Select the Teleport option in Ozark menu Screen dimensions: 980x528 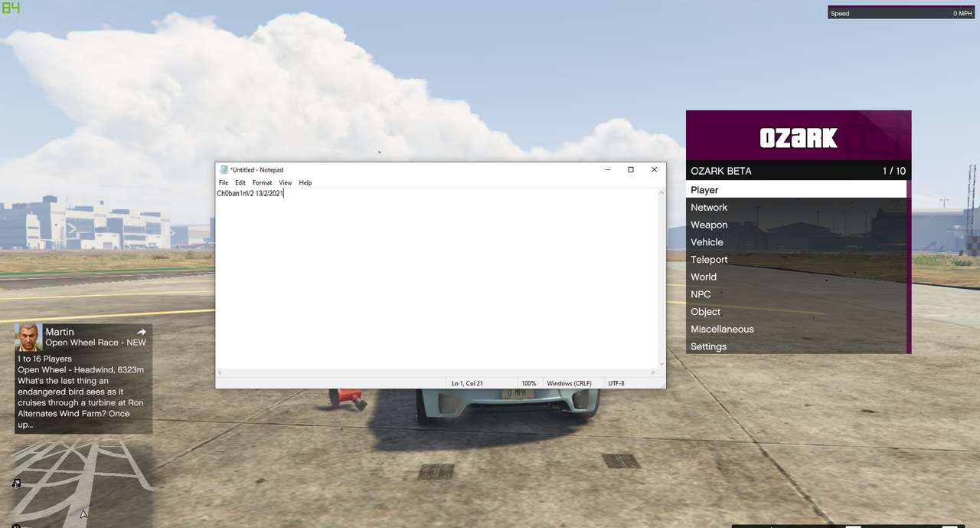point(796,259)
